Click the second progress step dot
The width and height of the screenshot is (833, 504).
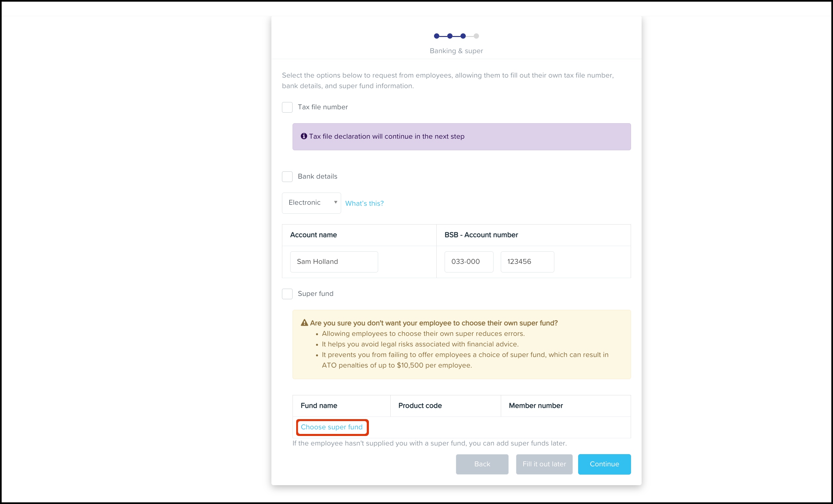[450, 36]
